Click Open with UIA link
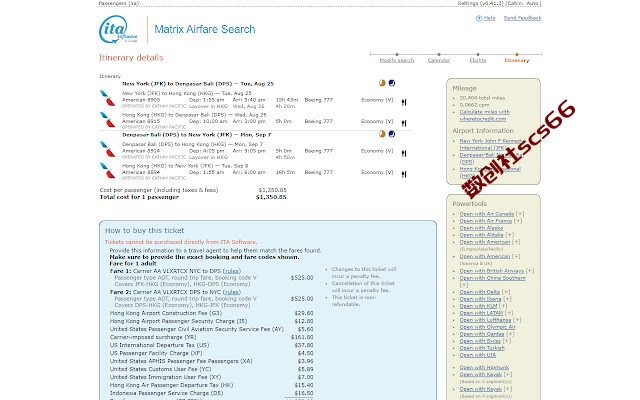 478,355
